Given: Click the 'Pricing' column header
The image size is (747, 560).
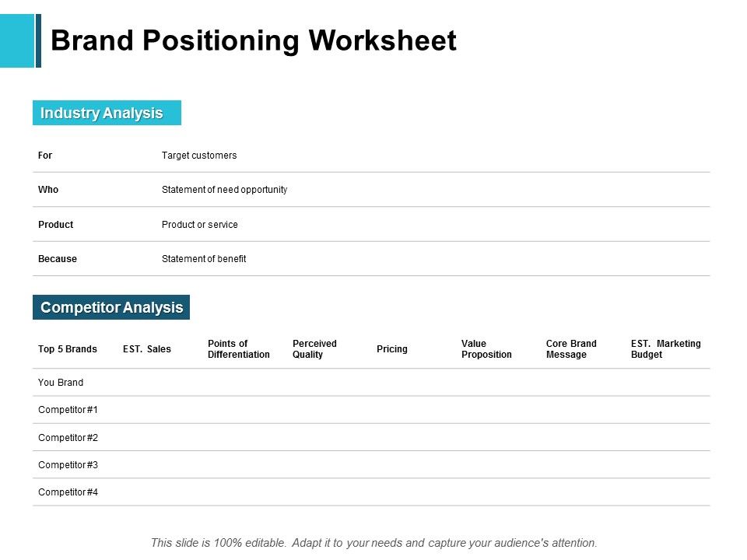Looking at the screenshot, I should [392, 349].
